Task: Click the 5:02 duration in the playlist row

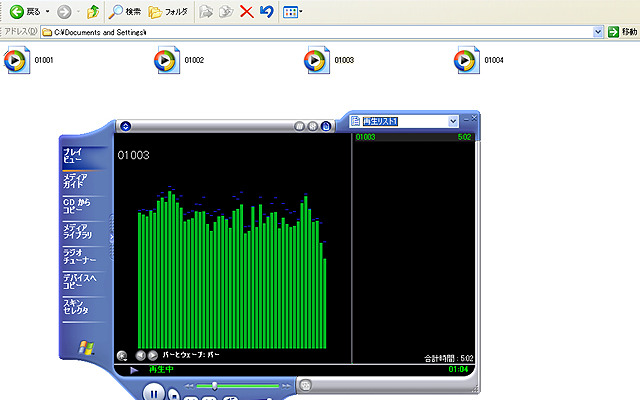Action: point(464,137)
